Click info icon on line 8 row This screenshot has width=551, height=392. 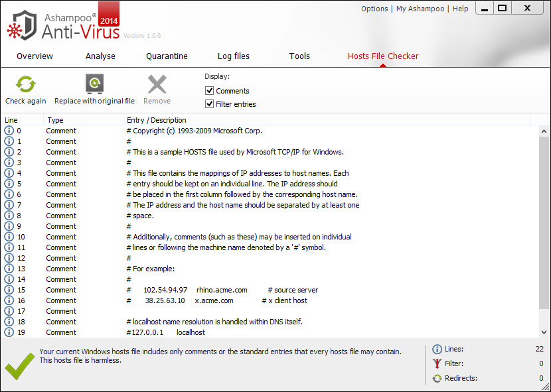(x=9, y=216)
